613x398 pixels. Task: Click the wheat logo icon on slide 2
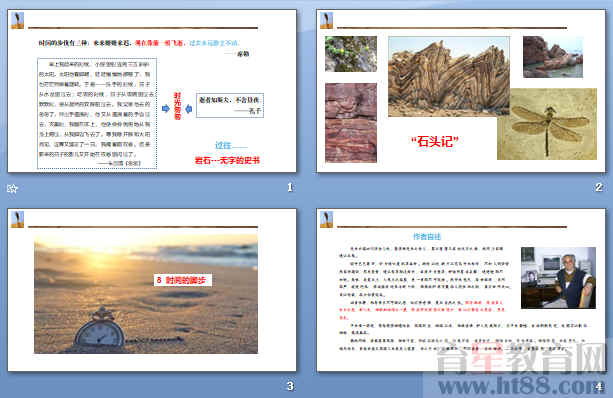point(326,20)
